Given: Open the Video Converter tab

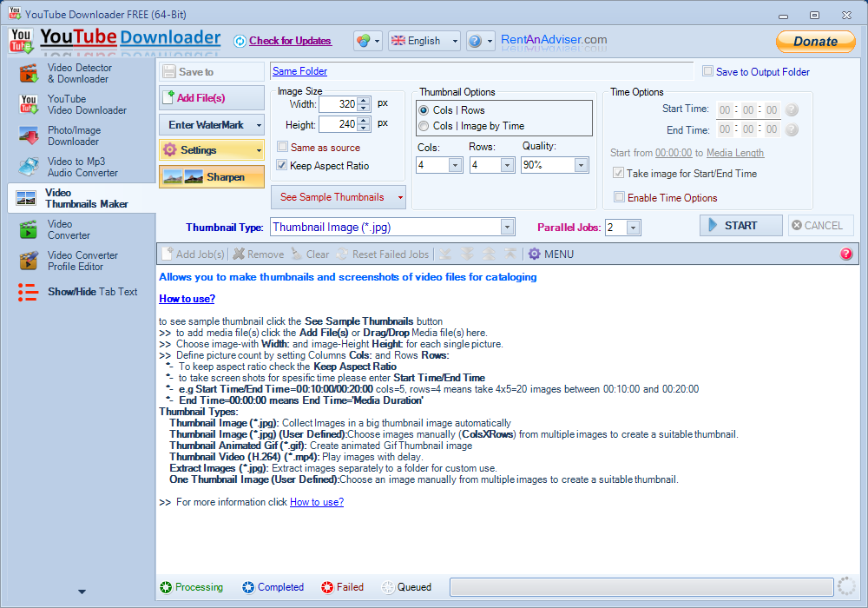Looking at the screenshot, I should pos(82,229).
